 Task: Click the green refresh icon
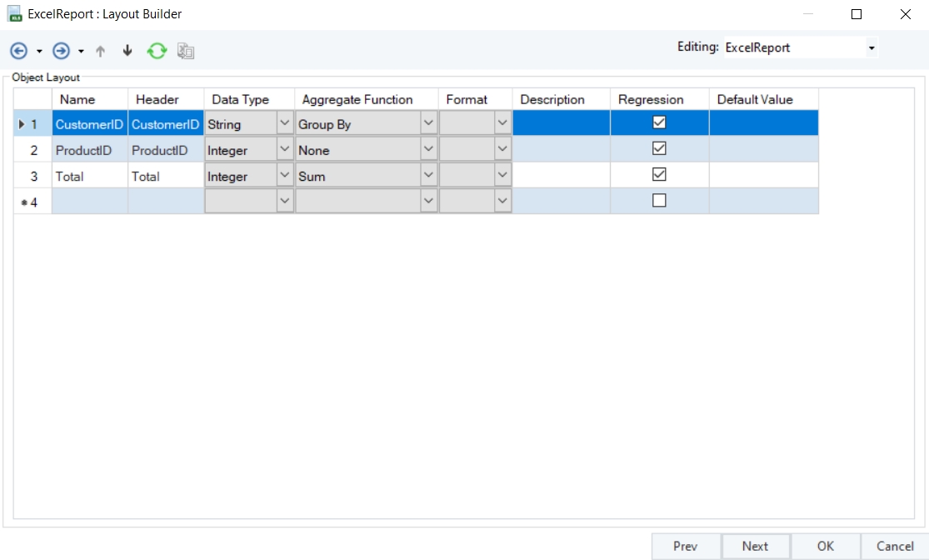click(x=157, y=51)
